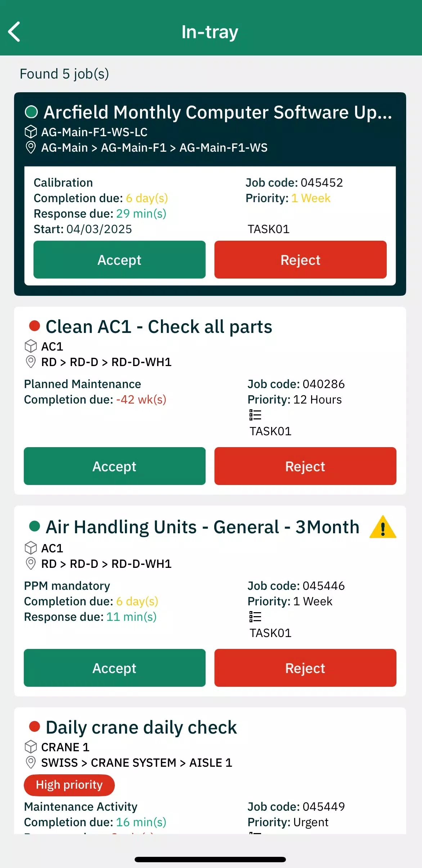Viewport: 422px width, 868px height.
Task: Tap red status dot on Clean AC1
Action: 35,326
